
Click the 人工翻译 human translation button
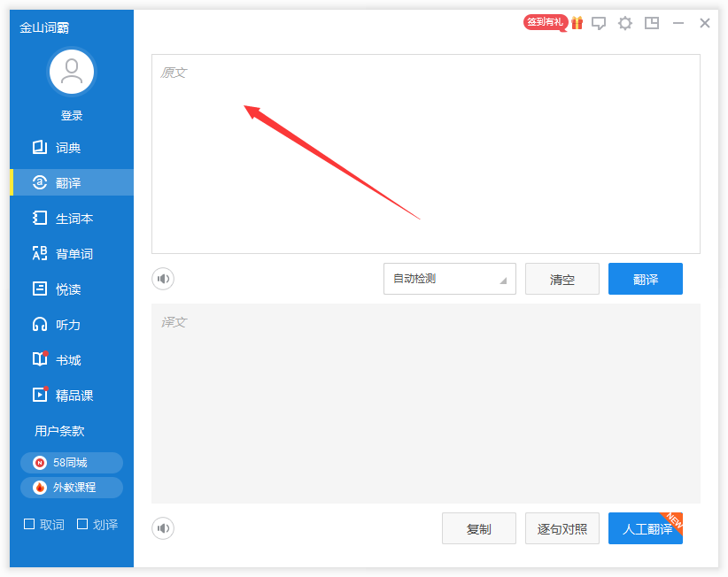tap(646, 528)
